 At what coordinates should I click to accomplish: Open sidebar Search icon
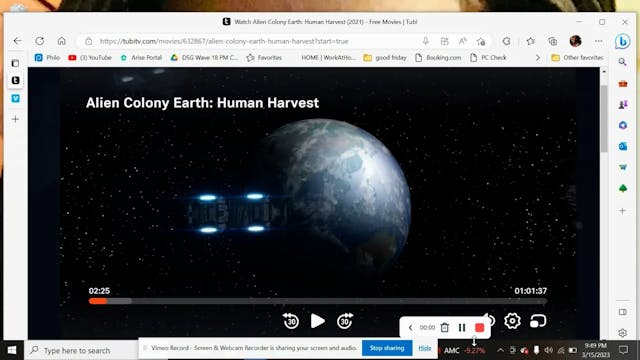622,62
